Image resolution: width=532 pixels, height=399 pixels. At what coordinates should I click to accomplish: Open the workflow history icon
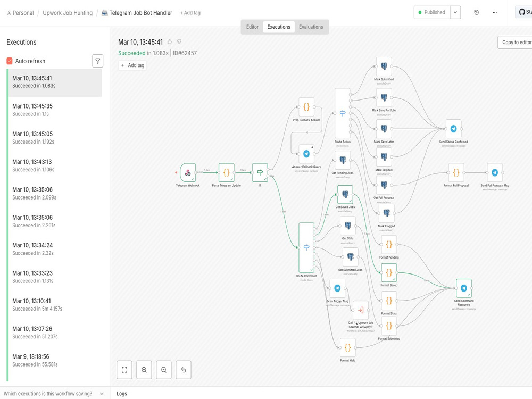click(476, 13)
